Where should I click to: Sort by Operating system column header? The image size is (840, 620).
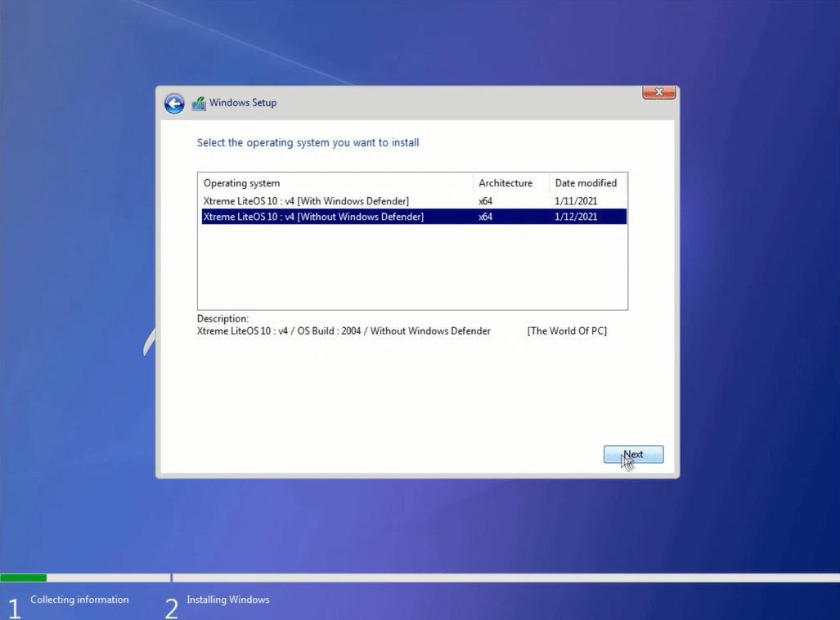(x=335, y=183)
